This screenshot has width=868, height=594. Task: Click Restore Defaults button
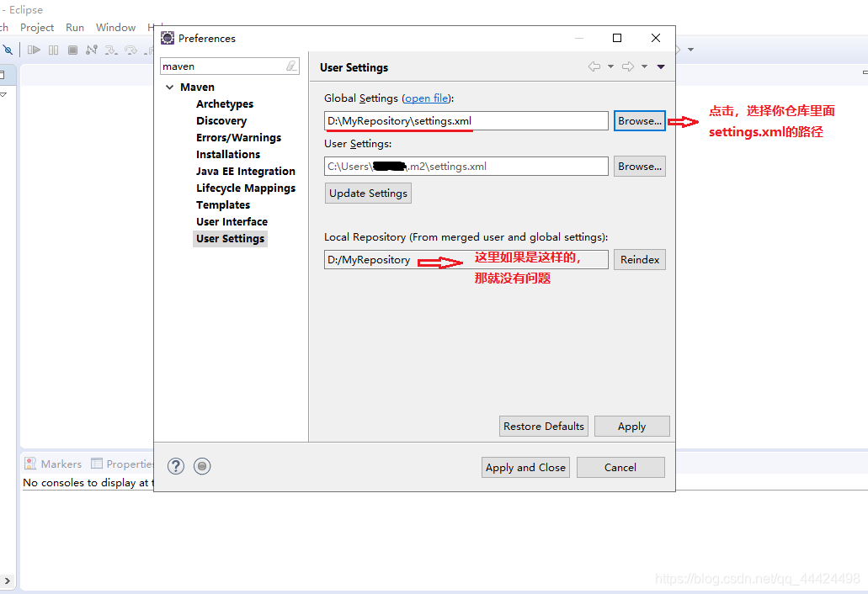[x=544, y=427]
